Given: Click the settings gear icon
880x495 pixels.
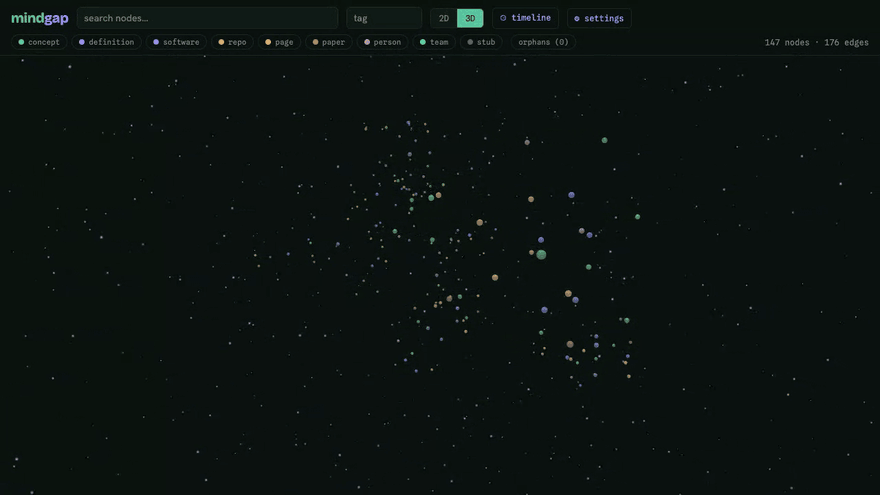Looking at the screenshot, I should 577,19.
